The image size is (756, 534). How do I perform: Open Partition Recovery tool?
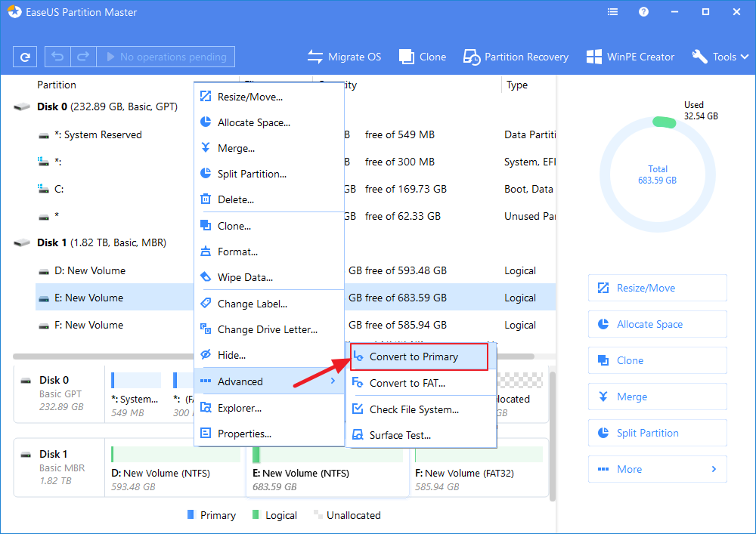[x=516, y=57]
